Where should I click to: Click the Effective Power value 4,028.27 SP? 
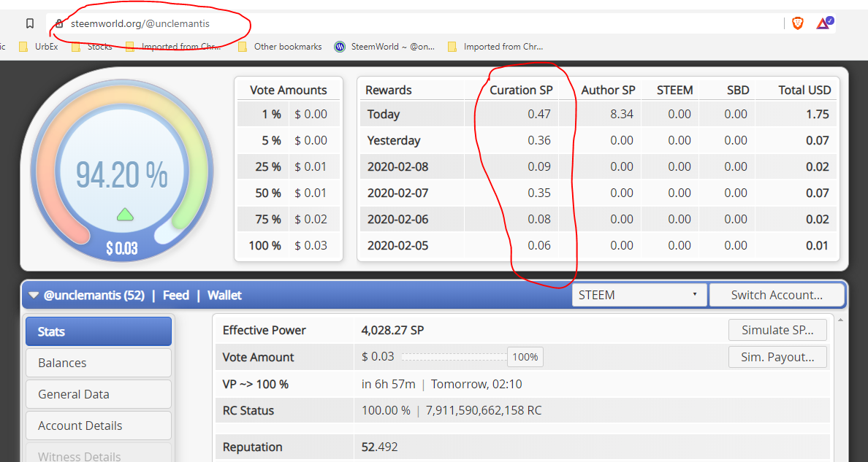(x=392, y=331)
